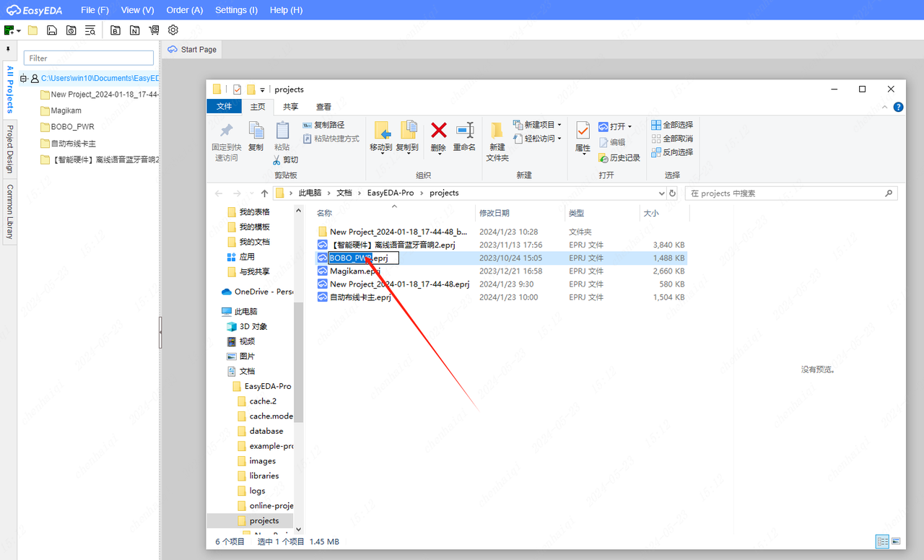This screenshot has width=924, height=560.
Task: Switch to large icons view button in status bar
Action: pos(896,541)
